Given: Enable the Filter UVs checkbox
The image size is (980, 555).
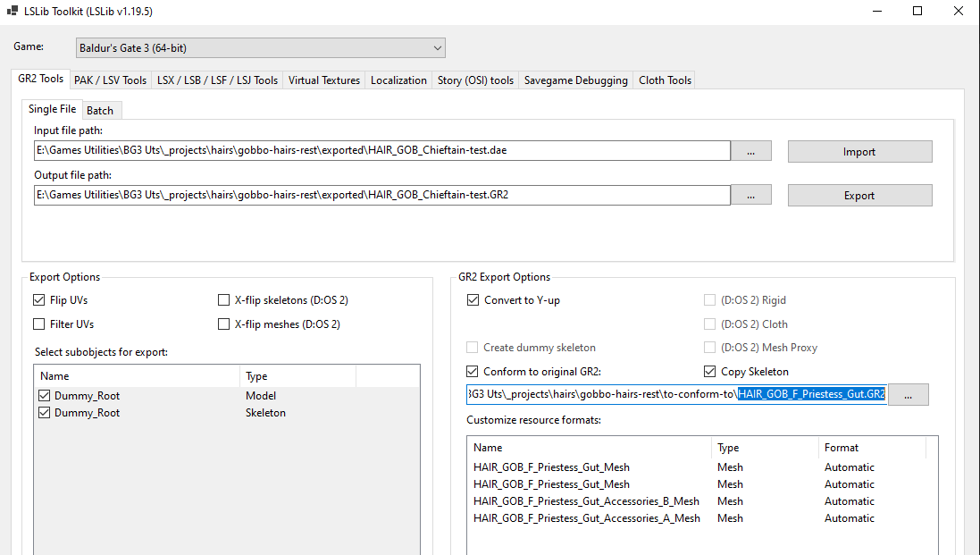Looking at the screenshot, I should 38,324.
